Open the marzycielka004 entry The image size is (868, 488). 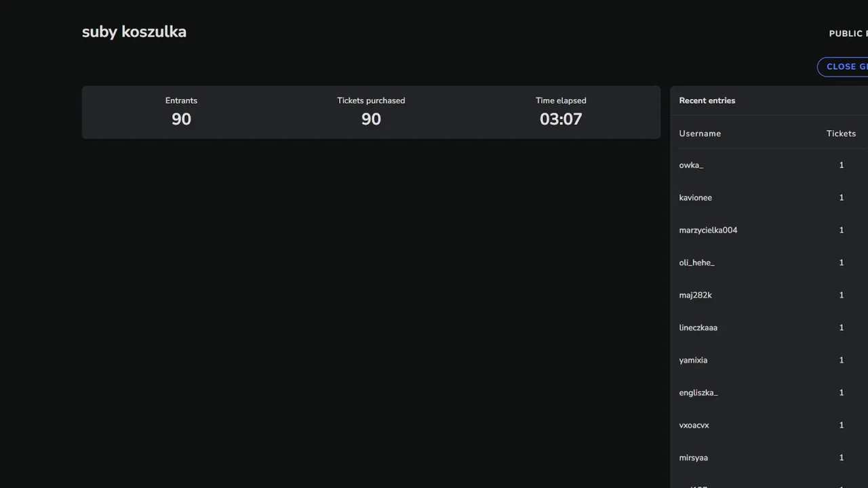tap(708, 230)
